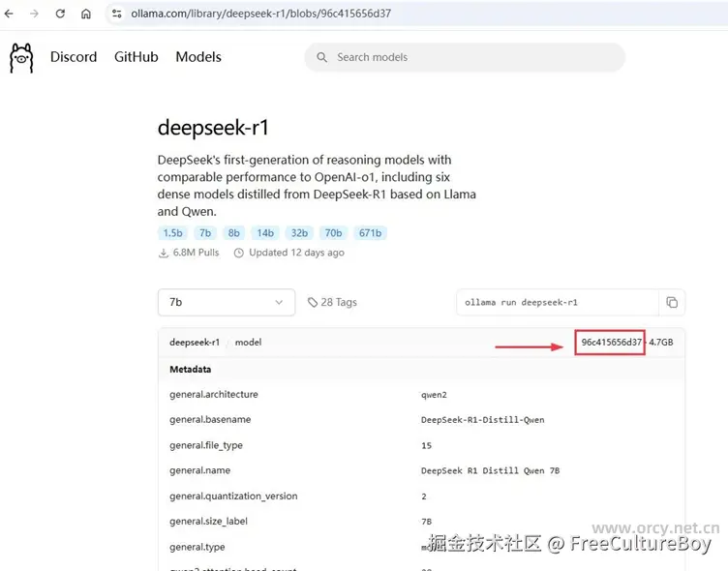Click the magnifier icon in search box
The width and height of the screenshot is (728, 571).
[x=321, y=57]
